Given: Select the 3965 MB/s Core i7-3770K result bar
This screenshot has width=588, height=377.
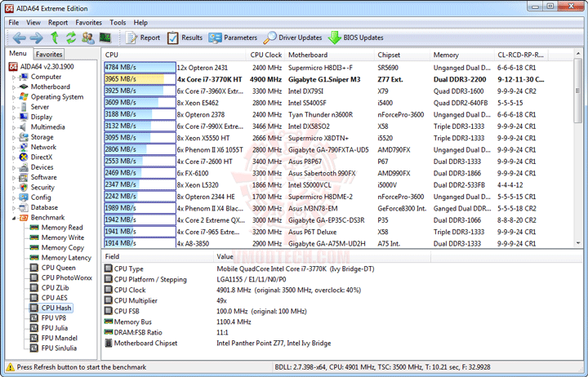Looking at the screenshot, I should click(140, 79).
